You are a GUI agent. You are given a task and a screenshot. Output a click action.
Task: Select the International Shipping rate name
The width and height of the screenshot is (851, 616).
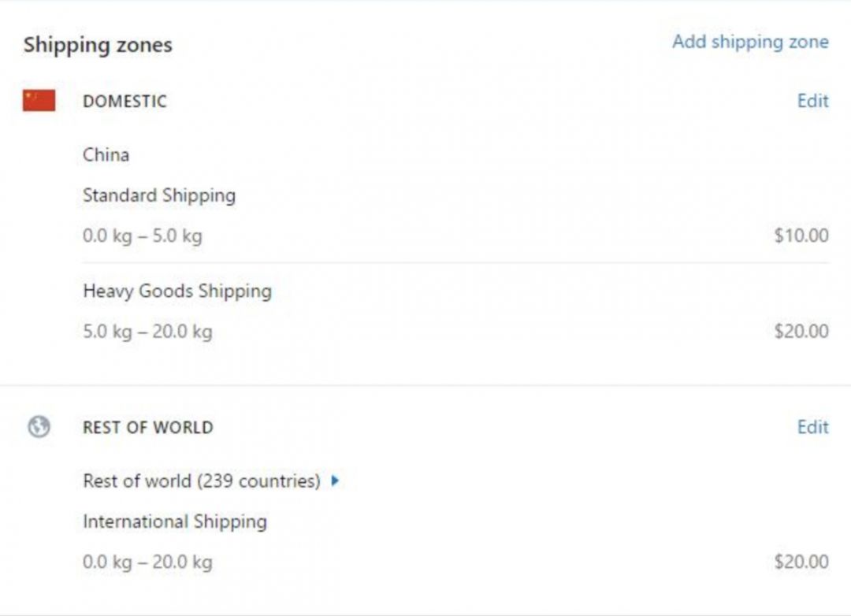174,521
